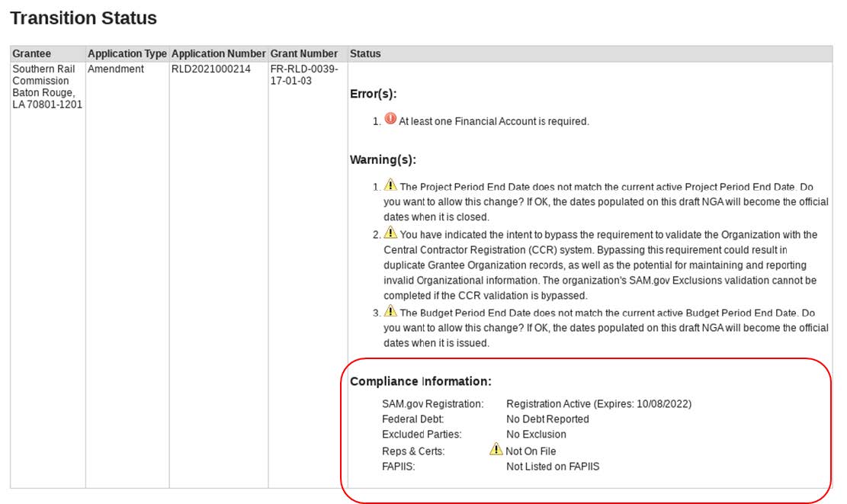
Task: Click the Amendment application type cell
Action: (116, 69)
